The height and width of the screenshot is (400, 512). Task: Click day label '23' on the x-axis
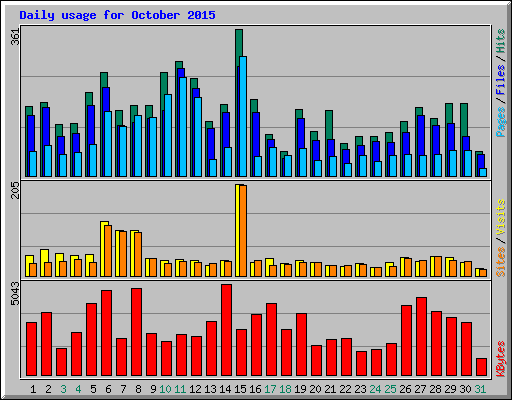pos(360,389)
